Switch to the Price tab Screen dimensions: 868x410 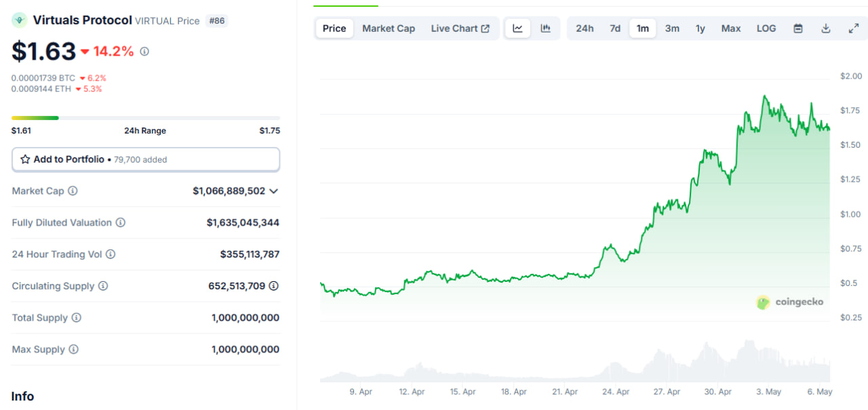[x=334, y=28]
